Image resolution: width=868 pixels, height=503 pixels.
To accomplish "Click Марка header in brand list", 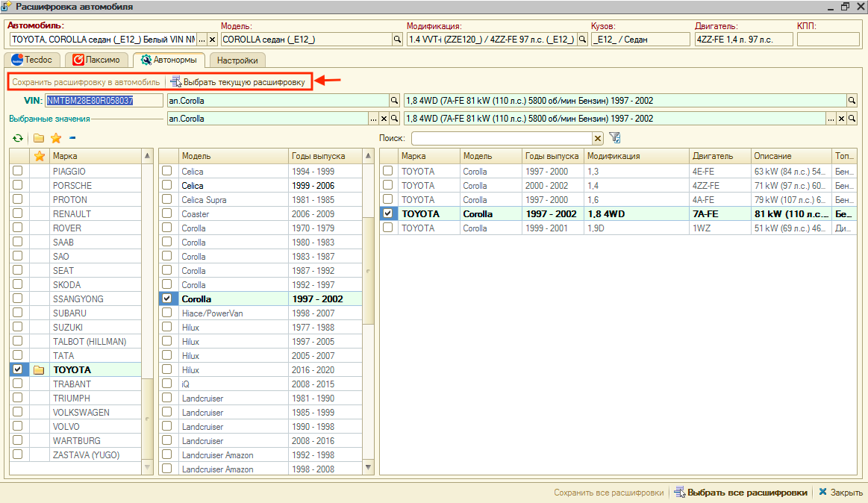I will tap(96, 156).
